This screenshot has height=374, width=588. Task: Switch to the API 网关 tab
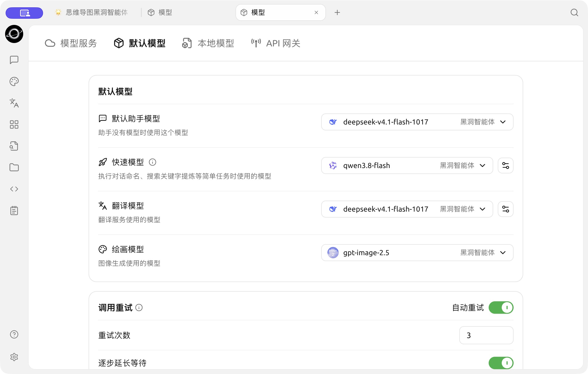pyautogui.click(x=276, y=43)
